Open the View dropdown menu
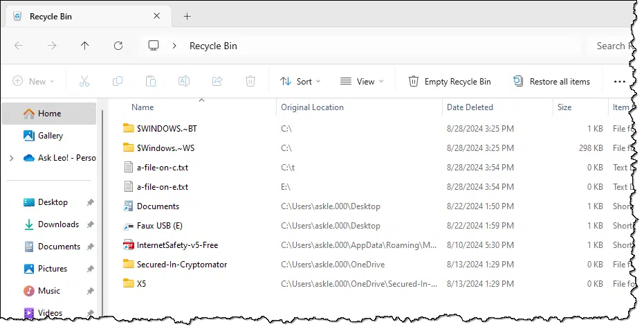 (362, 82)
